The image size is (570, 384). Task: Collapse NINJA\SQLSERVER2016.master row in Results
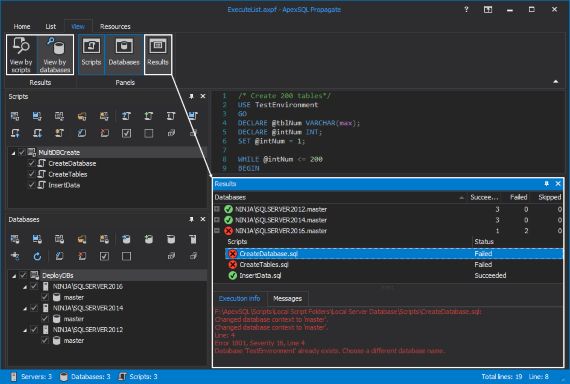point(217,231)
